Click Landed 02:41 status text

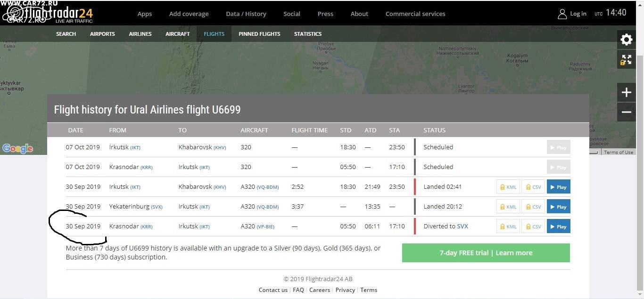pos(443,187)
